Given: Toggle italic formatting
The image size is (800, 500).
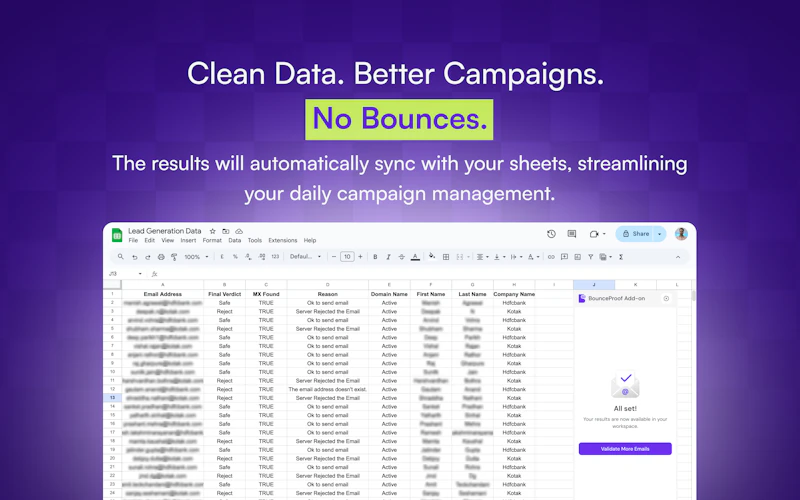Looking at the screenshot, I should coord(388,257).
